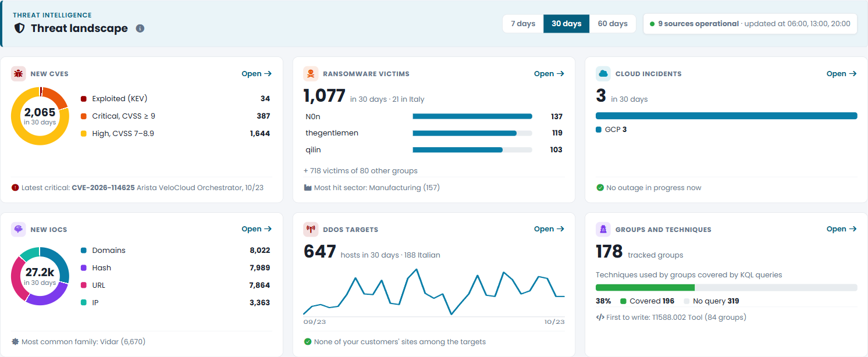Screen dimensions: 868x357
Task: Click the IP teal legend swatch
Action: pos(84,303)
